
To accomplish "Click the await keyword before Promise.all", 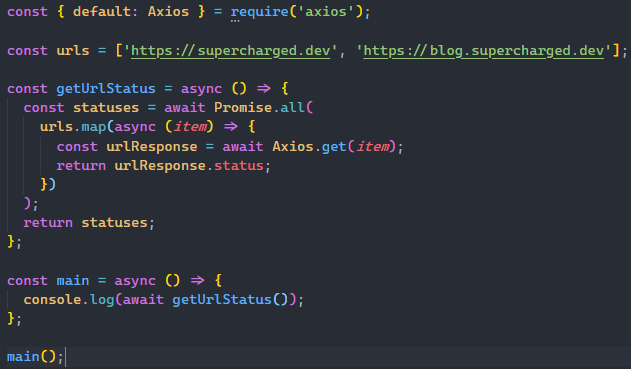I will point(185,107).
